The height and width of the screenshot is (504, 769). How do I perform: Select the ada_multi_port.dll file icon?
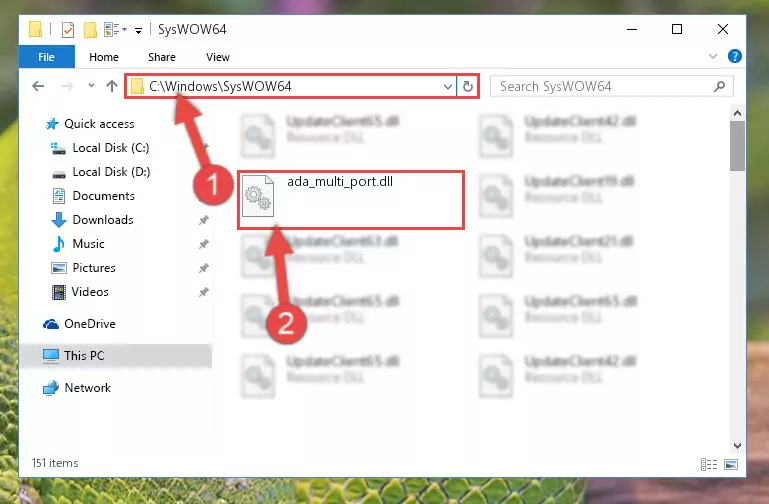(x=258, y=196)
